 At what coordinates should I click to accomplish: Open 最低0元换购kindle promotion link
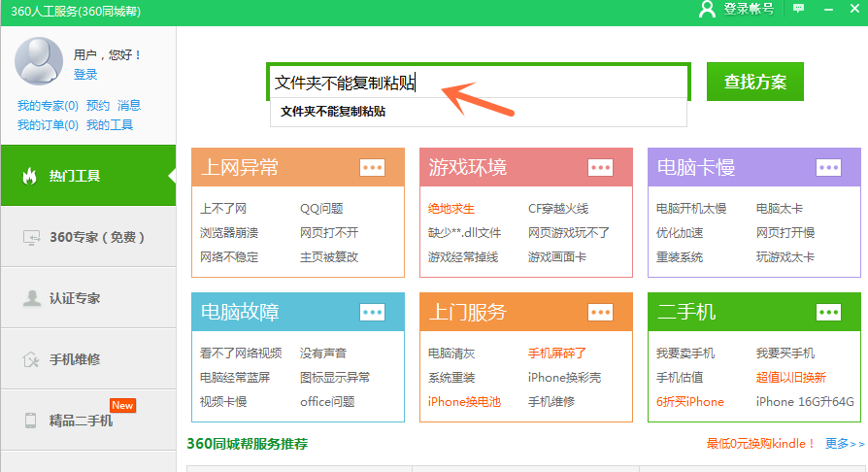[760, 444]
